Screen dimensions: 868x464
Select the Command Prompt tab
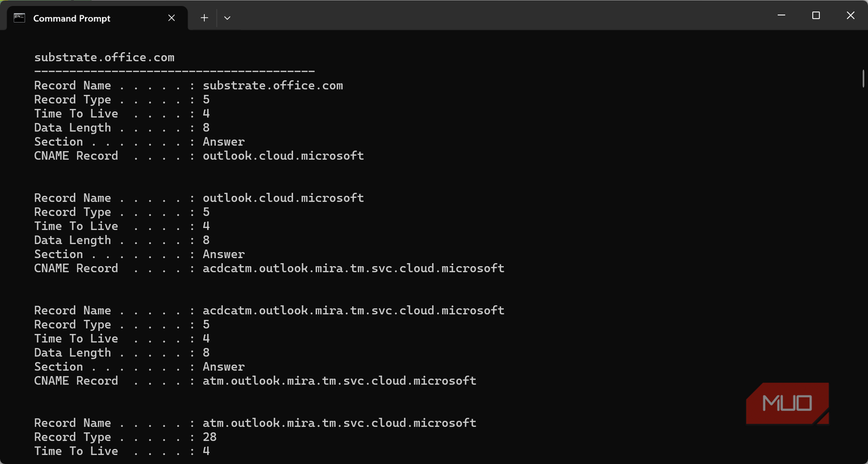96,18
